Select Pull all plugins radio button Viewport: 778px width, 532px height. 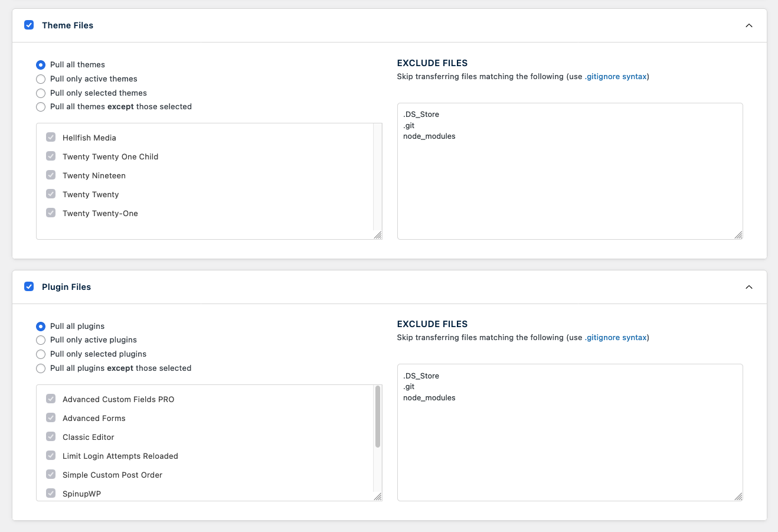(x=41, y=327)
